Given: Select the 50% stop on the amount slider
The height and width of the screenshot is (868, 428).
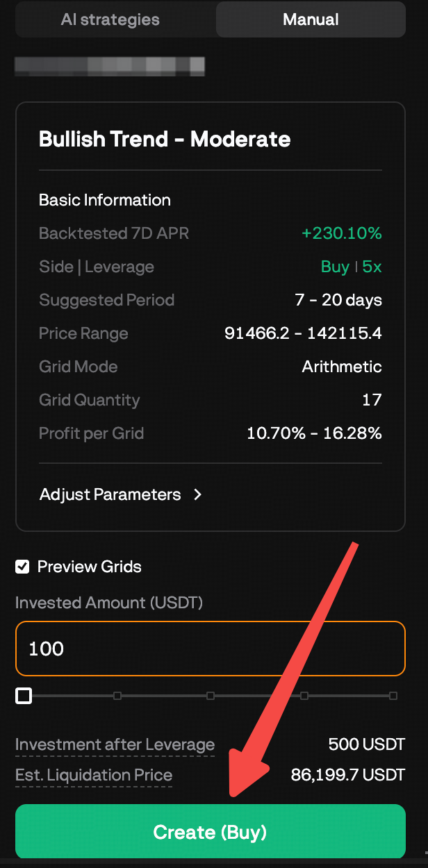Looking at the screenshot, I should tap(209, 695).
